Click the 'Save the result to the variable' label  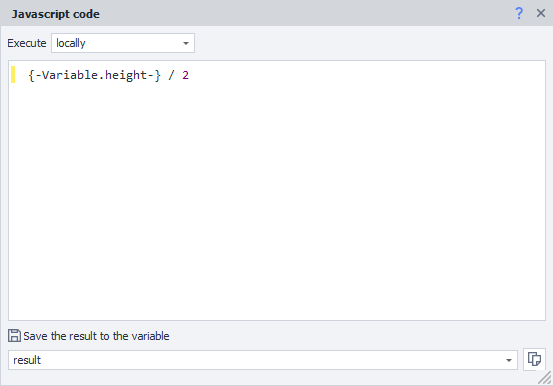(96, 336)
